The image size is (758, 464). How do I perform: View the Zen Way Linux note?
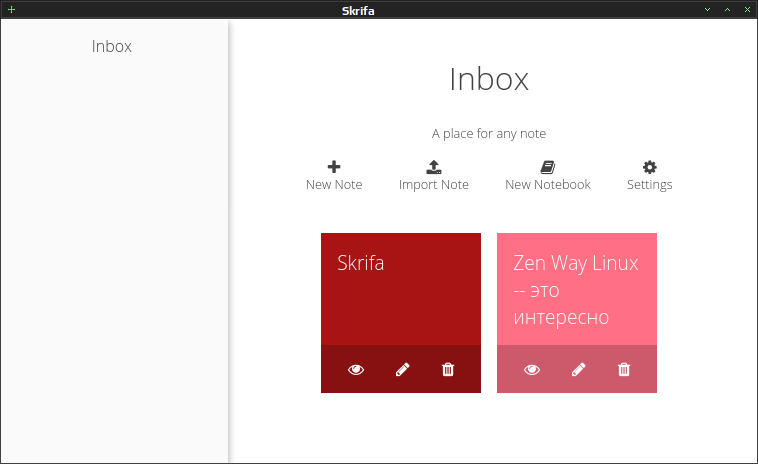click(532, 370)
